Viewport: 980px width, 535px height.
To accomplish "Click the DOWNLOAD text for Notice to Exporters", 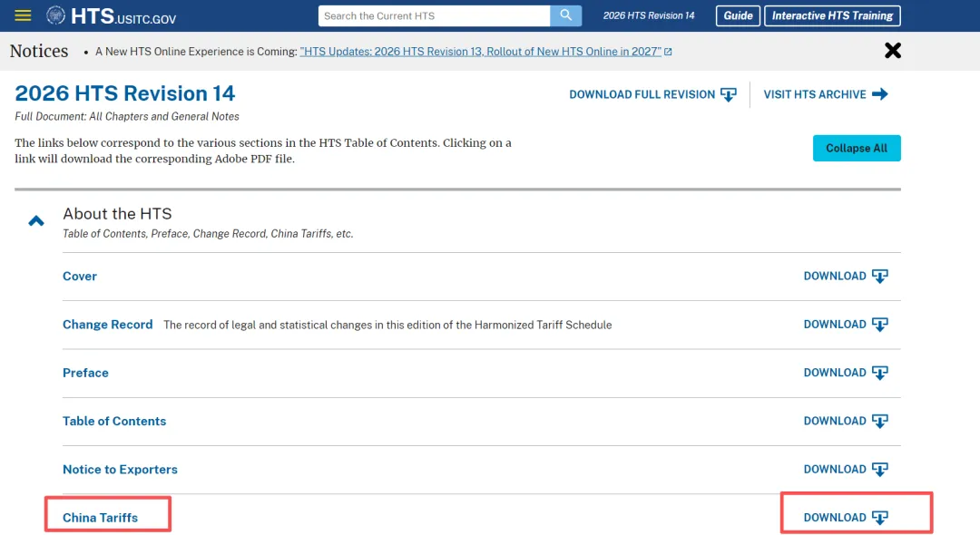I will click(835, 469).
